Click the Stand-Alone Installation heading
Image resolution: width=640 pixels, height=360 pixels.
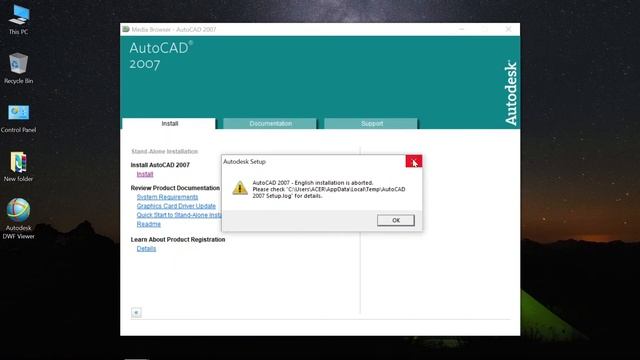coord(164,151)
